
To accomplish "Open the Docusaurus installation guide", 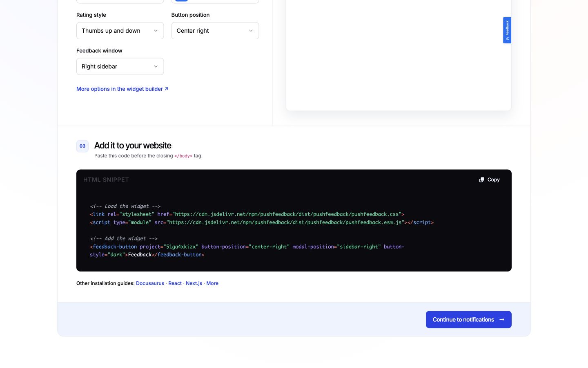I will point(150,283).
